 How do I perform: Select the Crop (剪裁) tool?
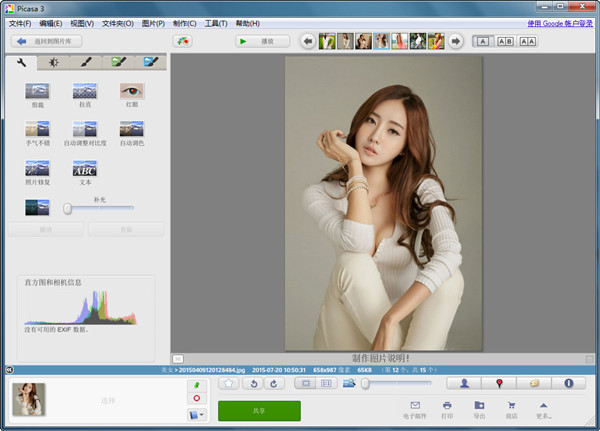click(x=37, y=92)
